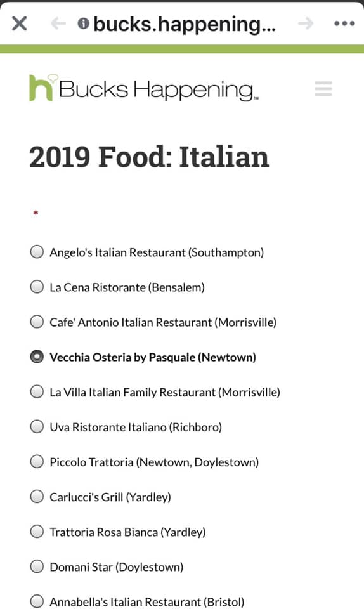Open the hamburger navigation menu
Image resolution: width=364 pixels, height=609 pixels.
(x=323, y=89)
